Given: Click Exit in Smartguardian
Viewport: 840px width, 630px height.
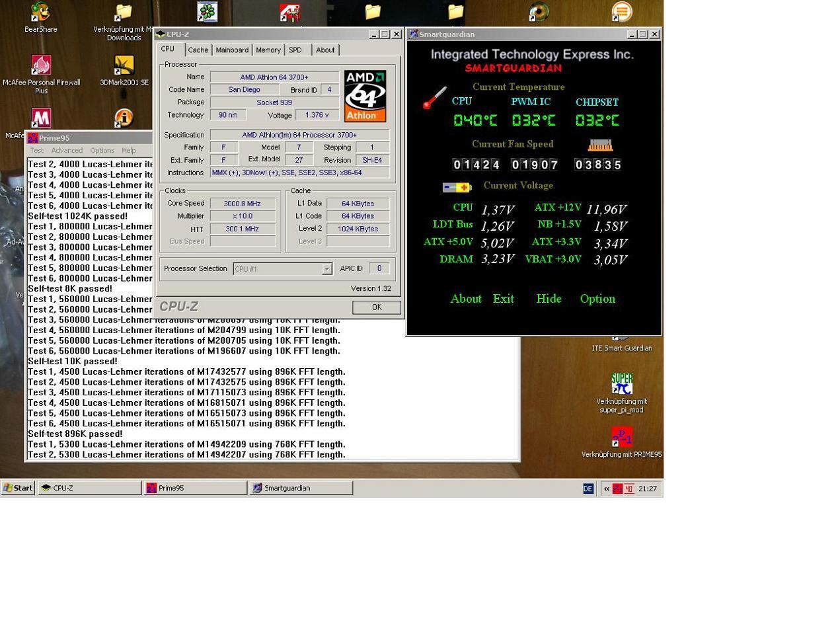Looking at the screenshot, I should (503, 299).
